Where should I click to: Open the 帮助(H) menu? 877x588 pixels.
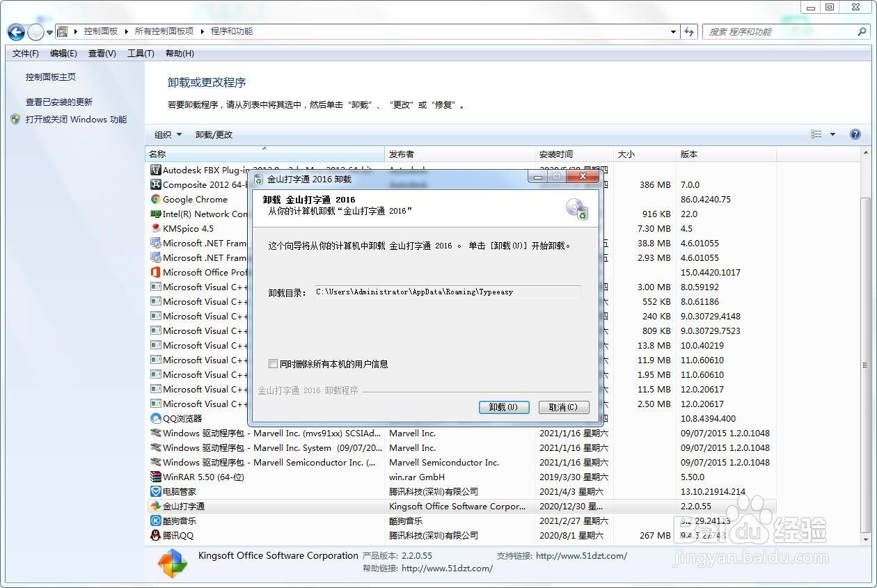(x=180, y=54)
